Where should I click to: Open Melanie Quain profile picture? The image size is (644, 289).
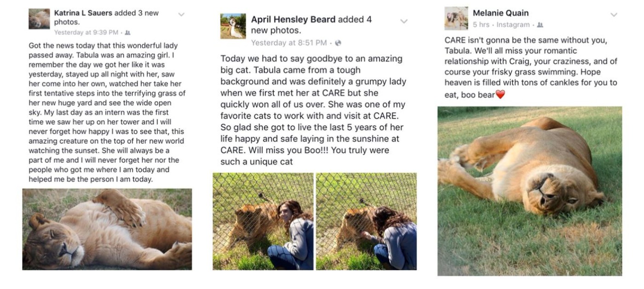(x=456, y=18)
